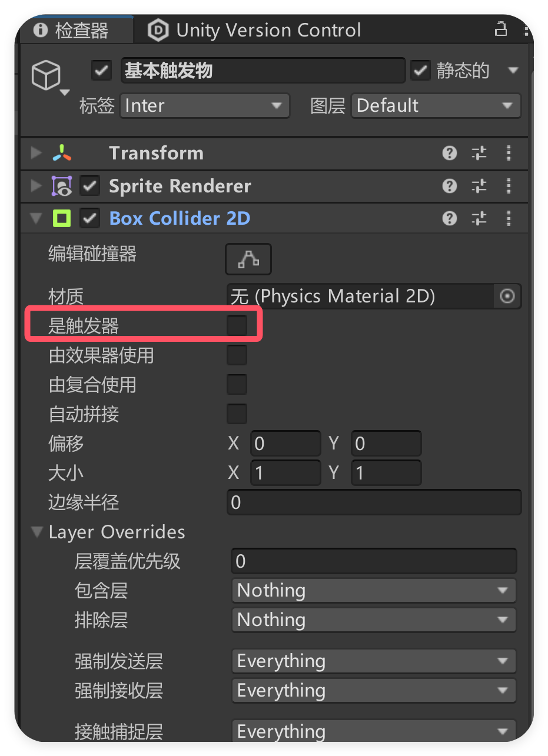Image resolution: width=548 pixels, height=756 pixels.
Task: Open the 图层 Default dropdown
Action: pos(436,106)
